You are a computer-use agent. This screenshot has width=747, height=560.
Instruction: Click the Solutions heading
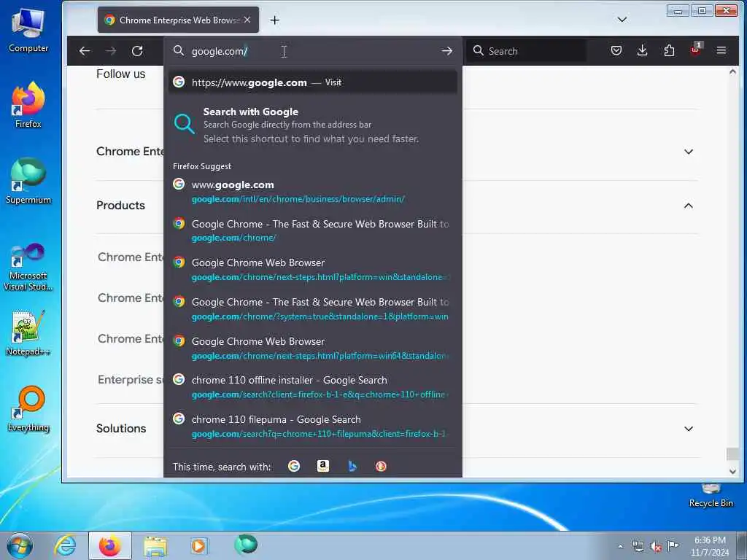(x=121, y=428)
